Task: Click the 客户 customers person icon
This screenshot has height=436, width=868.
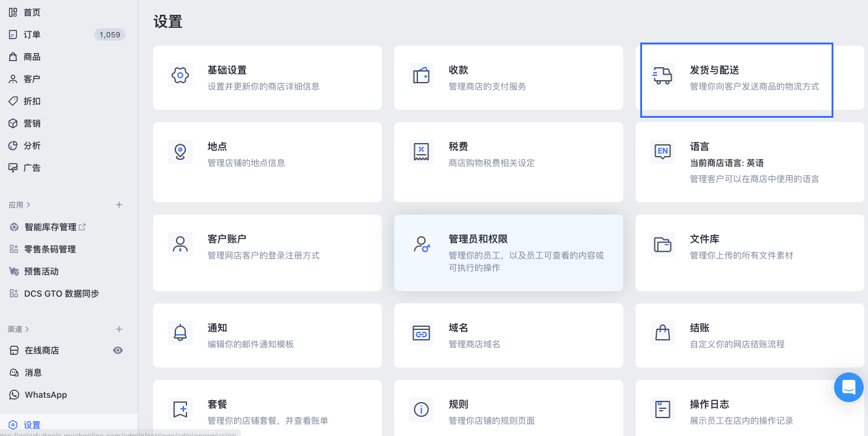Action: pyautogui.click(x=13, y=79)
